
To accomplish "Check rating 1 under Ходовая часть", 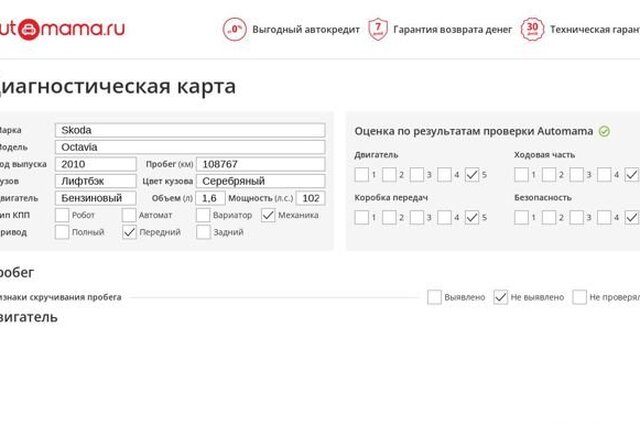I will pos(521,175).
